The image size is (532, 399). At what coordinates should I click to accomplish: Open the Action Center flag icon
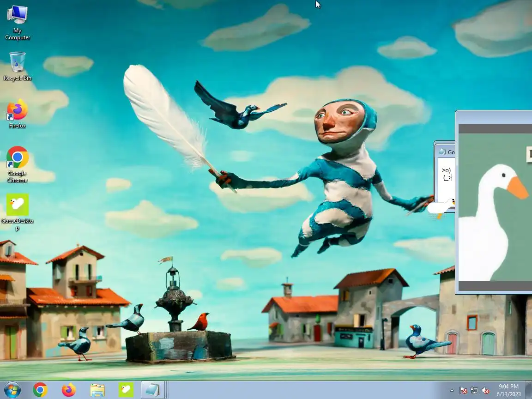coord(463,391)
